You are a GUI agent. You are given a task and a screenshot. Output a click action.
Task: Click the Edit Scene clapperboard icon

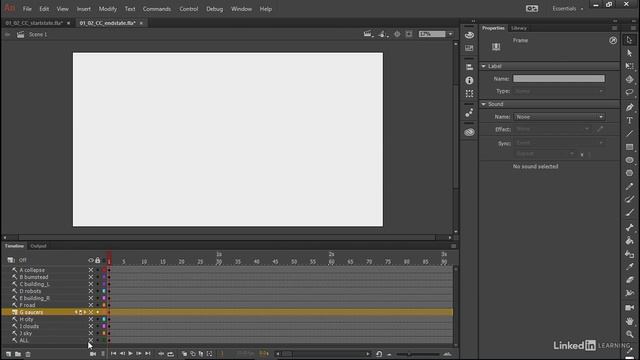click(368, 34)
